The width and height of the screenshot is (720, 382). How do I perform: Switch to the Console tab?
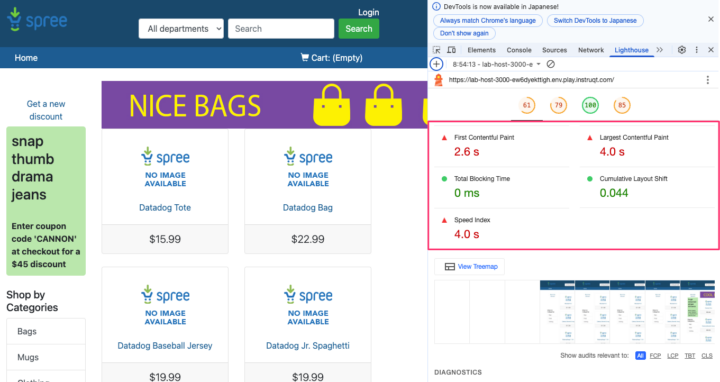tap(519, 50)
